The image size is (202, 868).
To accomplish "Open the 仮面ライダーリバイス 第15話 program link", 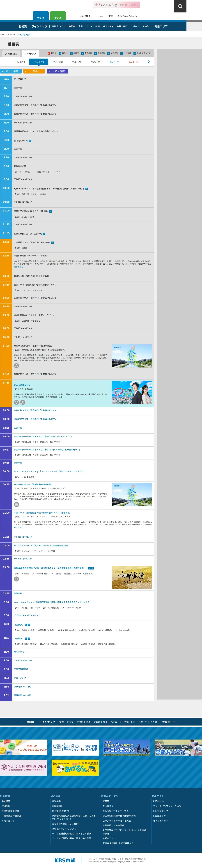I will tap(43, 436).
